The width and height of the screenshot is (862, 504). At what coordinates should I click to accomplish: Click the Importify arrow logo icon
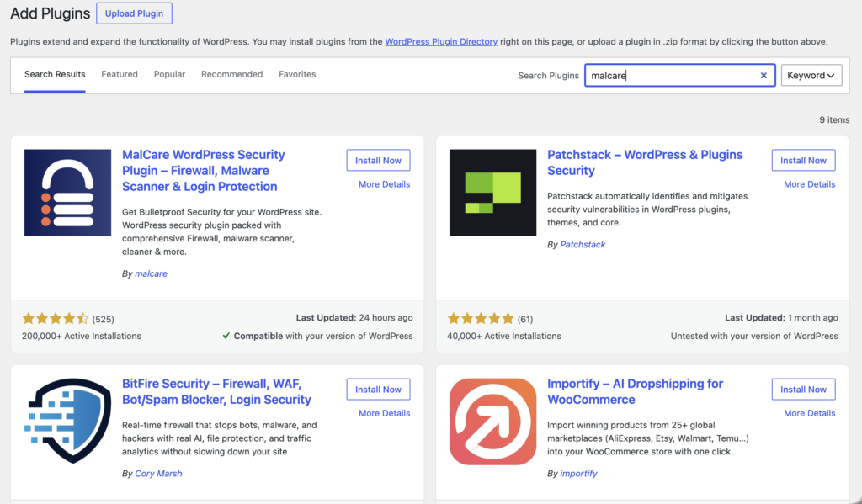pyautogui.click(x=492, y=422)
